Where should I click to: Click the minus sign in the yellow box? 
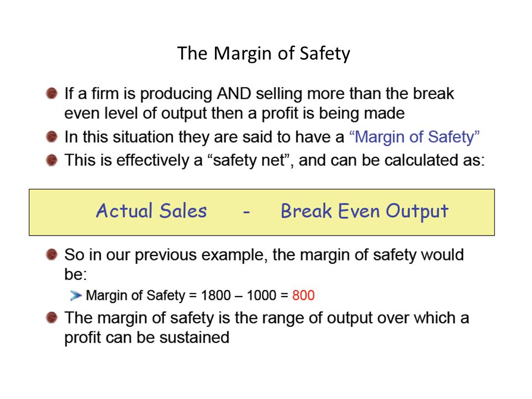tap(247, 212)
